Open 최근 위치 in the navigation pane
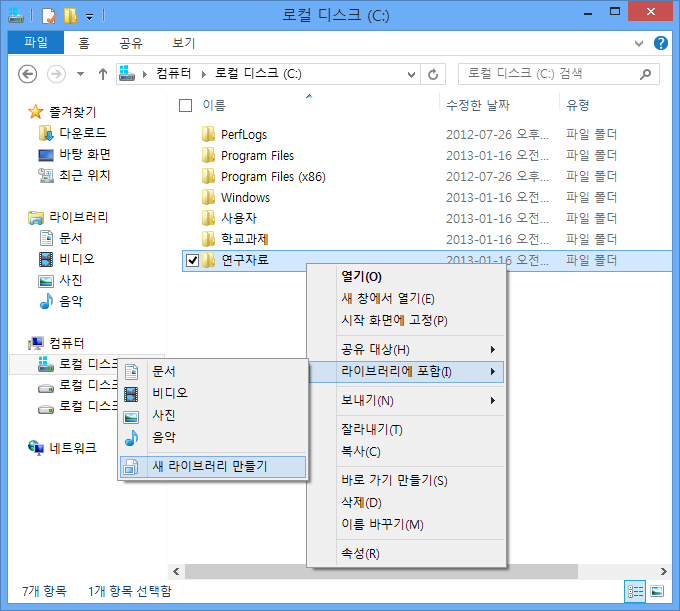 click(x=85, y=175)
